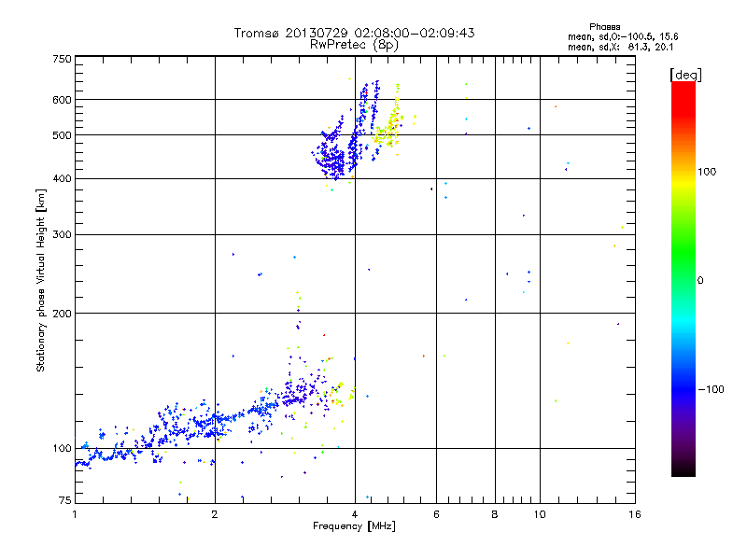Click the 300 tick label on the y-axis
The height and width of the screenshot is (560, 747).
pyautogui.click(x=62, y=234)
